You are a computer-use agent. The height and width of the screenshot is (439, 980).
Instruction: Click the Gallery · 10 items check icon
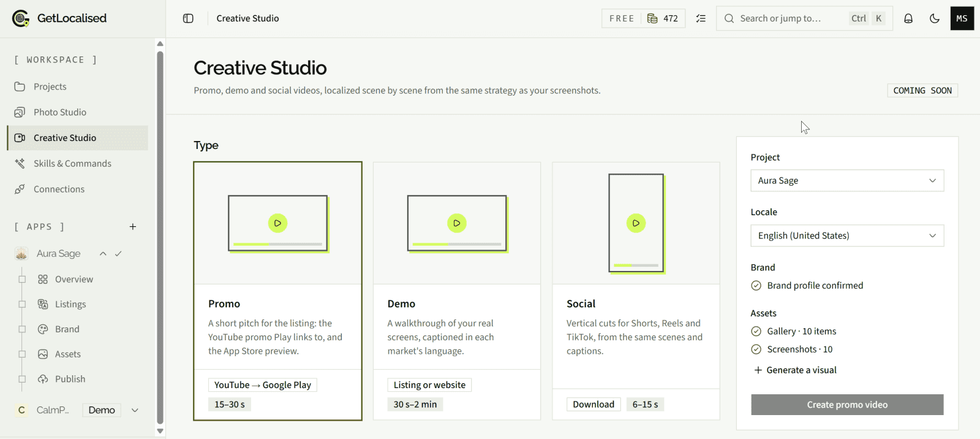(x=756, y=332)
